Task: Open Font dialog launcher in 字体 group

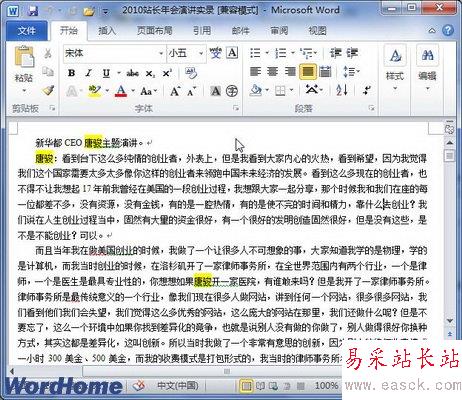Action: click(236, 108)
